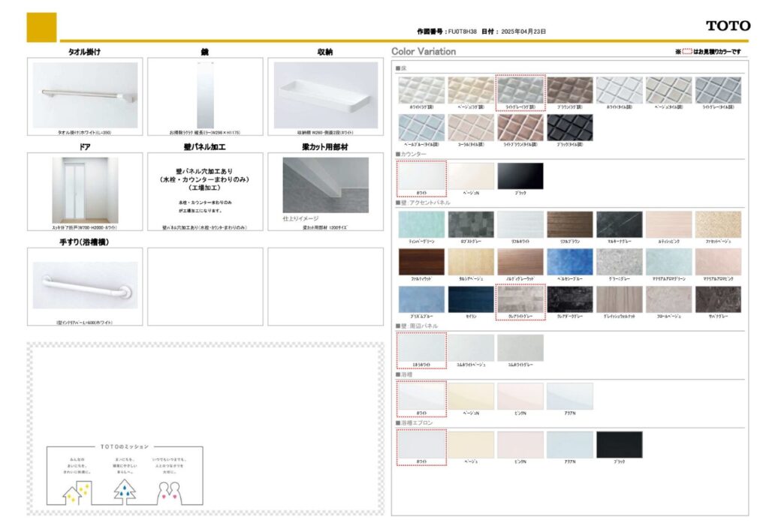Select the dark navy セイラン wall swatch
Screen dimensions: 769x532
coord(471,299)
